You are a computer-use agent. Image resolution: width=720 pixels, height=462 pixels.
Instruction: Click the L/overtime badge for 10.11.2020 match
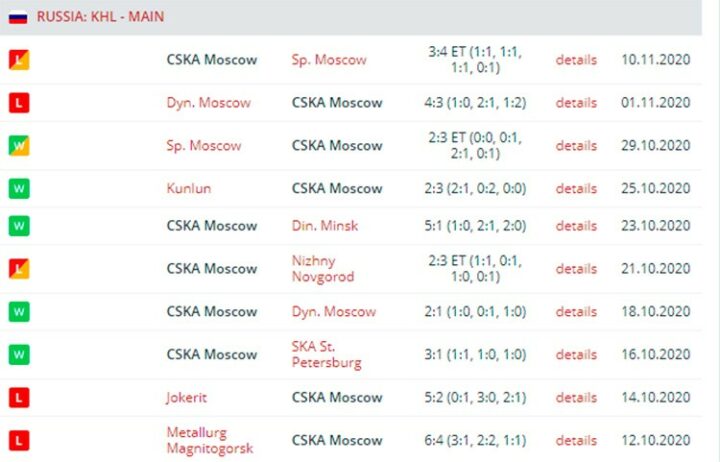tap(19, 60)
